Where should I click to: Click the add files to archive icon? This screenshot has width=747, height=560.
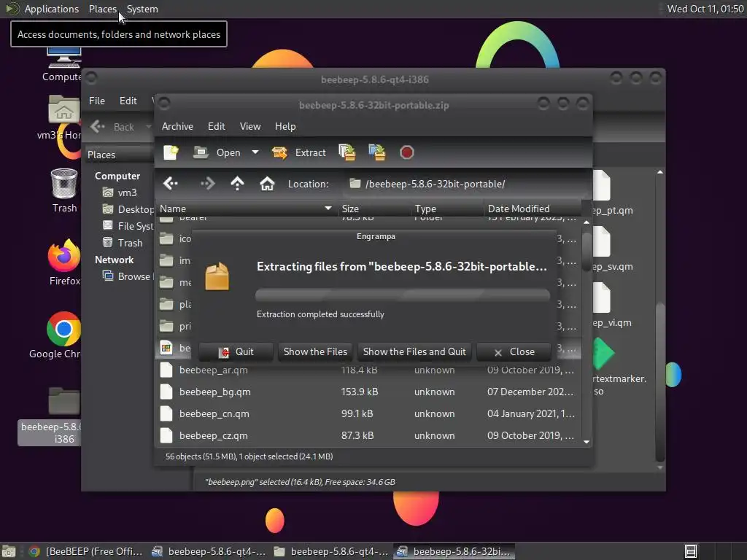point(347,152)
